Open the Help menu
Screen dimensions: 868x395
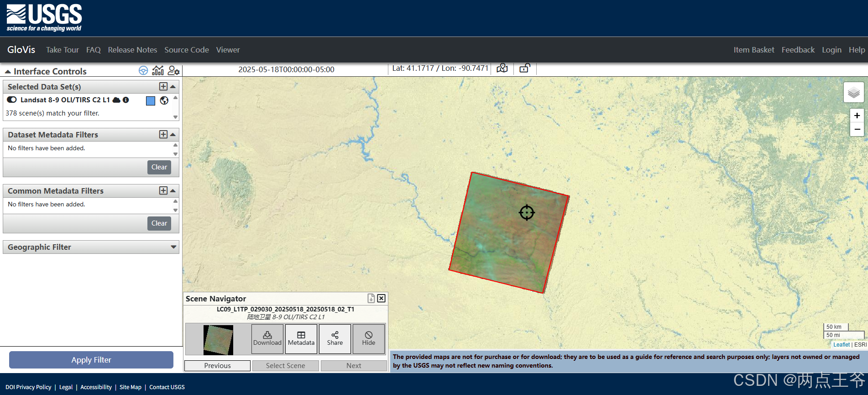857,50
